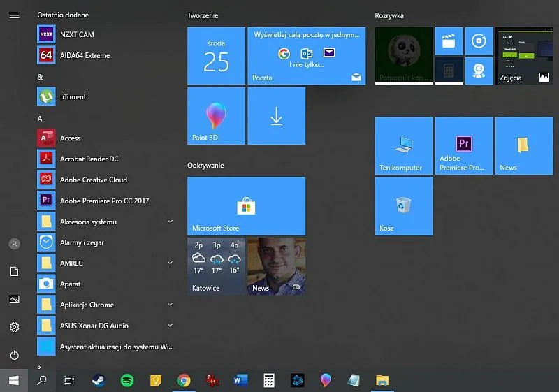
Task: Launch Steam from taskbar
Action: pyautogui.click(x=99, y=381)
